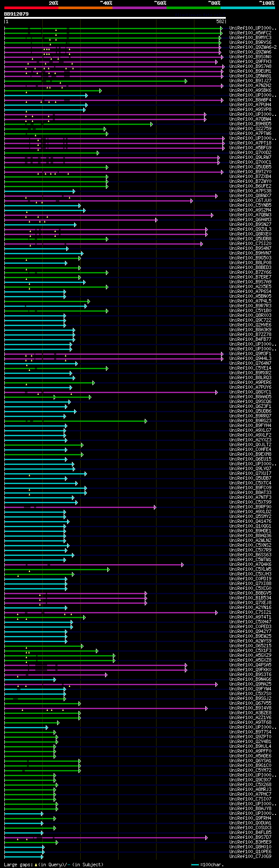This screenshot has width=279, height=868.
Task: Open hit UniRef100_Q9M3F1
Action: [250, 353]
